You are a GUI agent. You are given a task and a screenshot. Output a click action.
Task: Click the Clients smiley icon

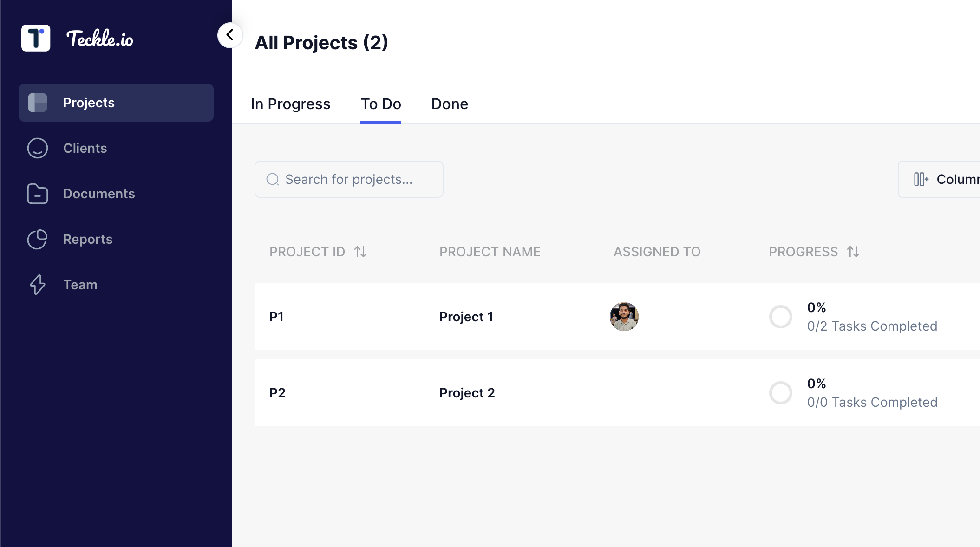point(38,148)
